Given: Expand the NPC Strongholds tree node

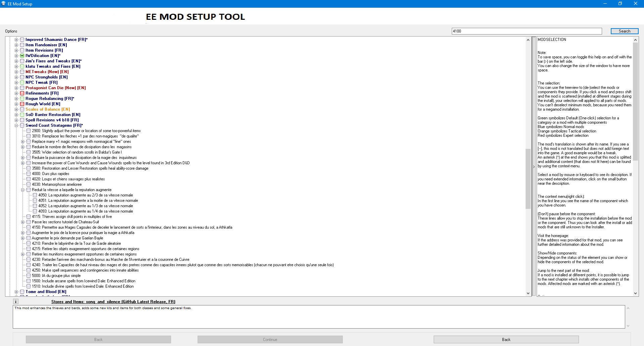Looking at the screenshot, I should [x=16, y=77].
